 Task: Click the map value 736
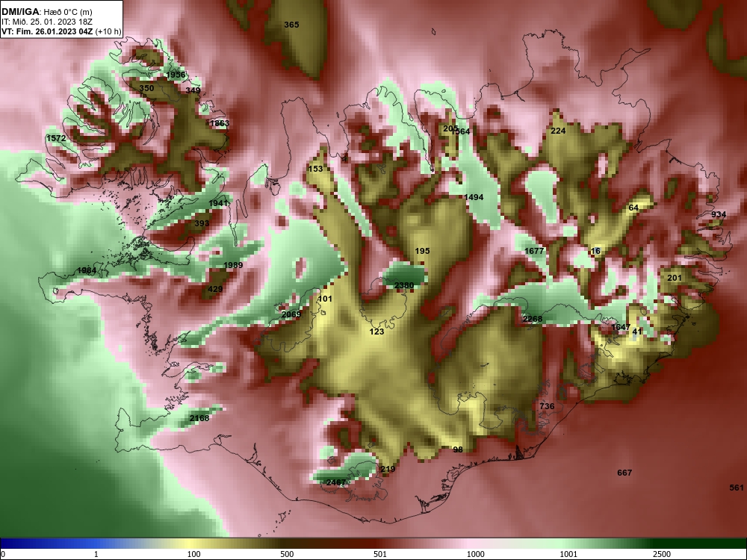click(x=547, y=406)
